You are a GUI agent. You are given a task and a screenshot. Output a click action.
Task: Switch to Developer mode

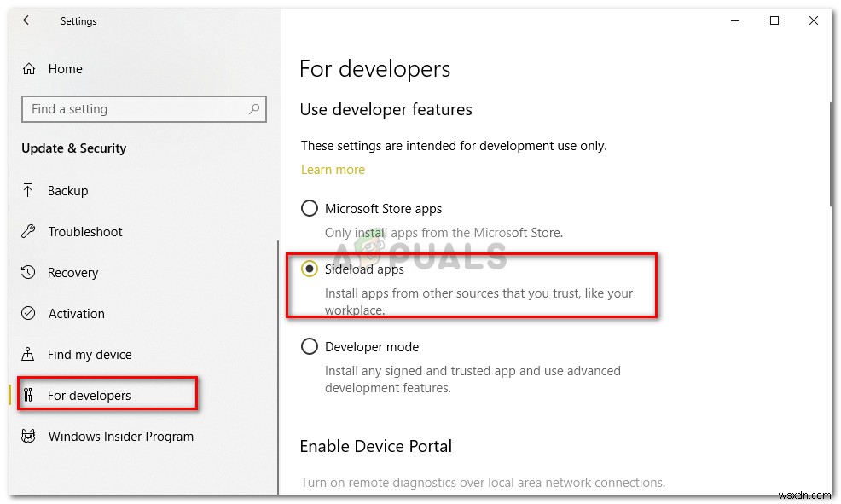tap(309, 346)
